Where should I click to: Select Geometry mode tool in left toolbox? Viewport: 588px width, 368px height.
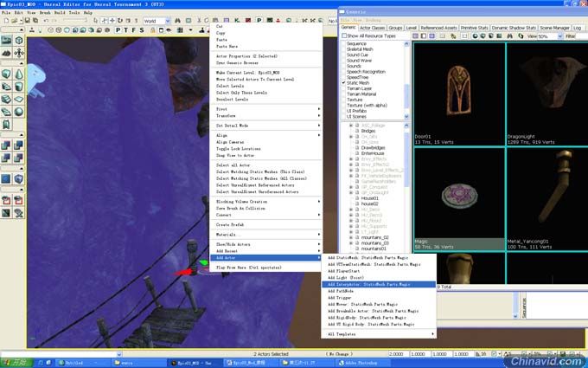click(x=19, y=40)
